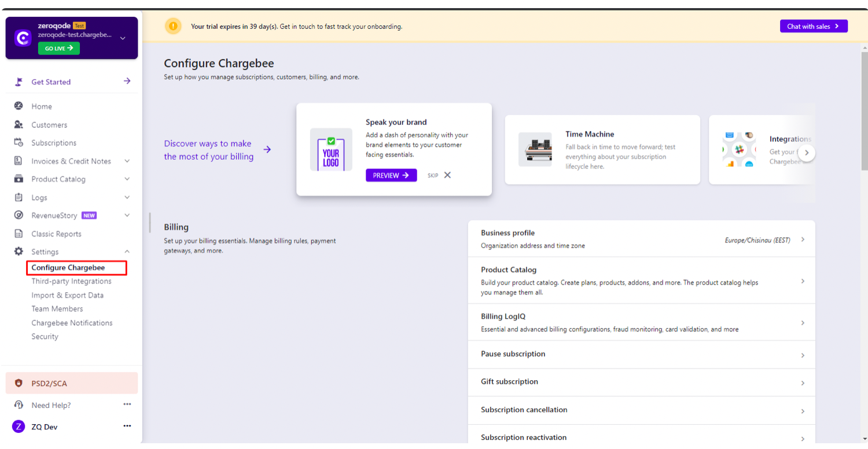Open the PSD2/SCA item
The image size is (868, 449).
(x=72, y=383)
